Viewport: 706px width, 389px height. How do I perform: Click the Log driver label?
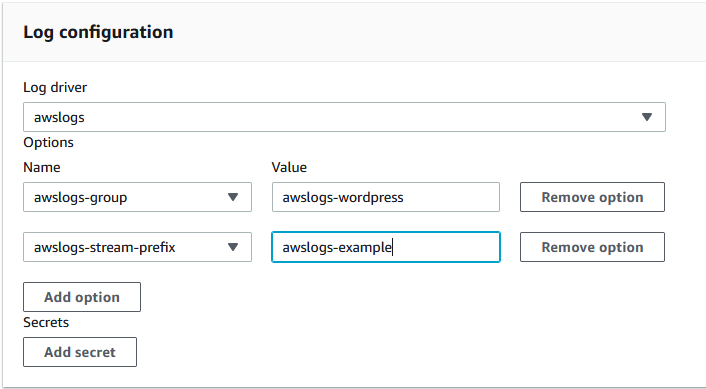click(x=55, y=87)
